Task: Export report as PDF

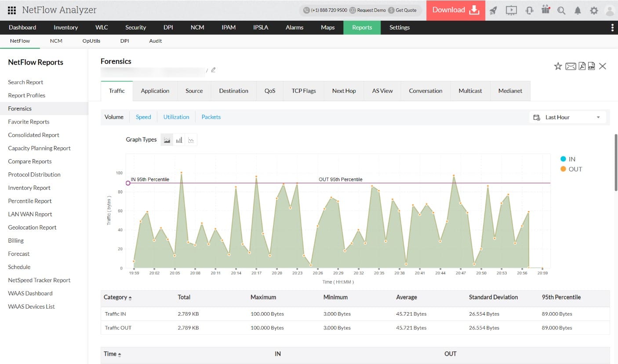Action: (x=582, y=66)
